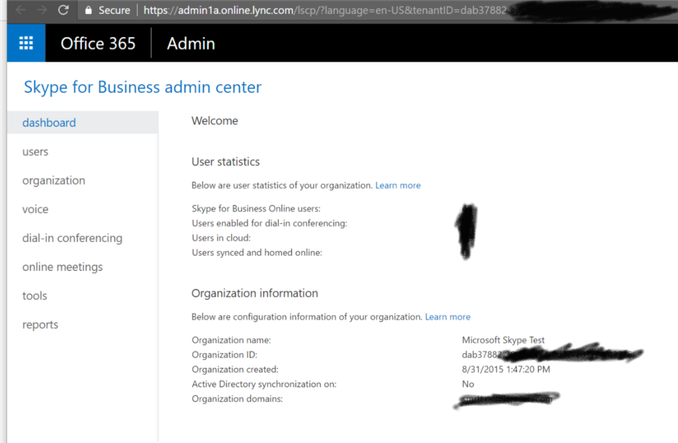The image size is (678, 443).
Task: Click the Secure padlock icon
Action: point(88,10)
